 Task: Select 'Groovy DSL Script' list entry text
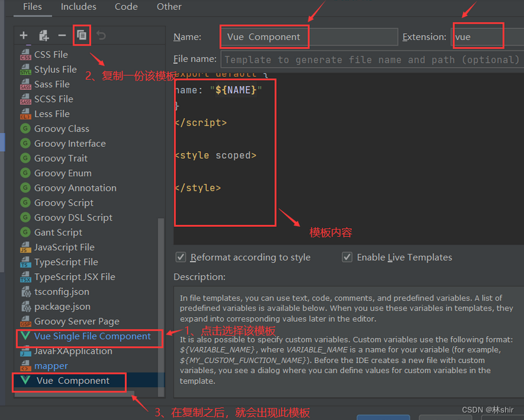(73, 217)
